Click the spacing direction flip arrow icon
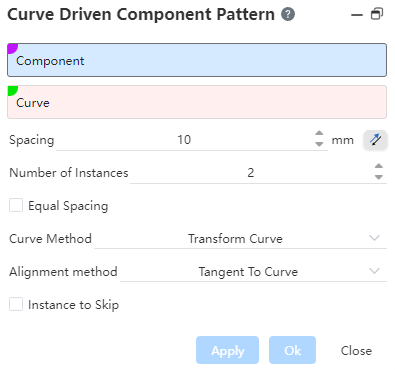395x370 pixels. point(375,140)
